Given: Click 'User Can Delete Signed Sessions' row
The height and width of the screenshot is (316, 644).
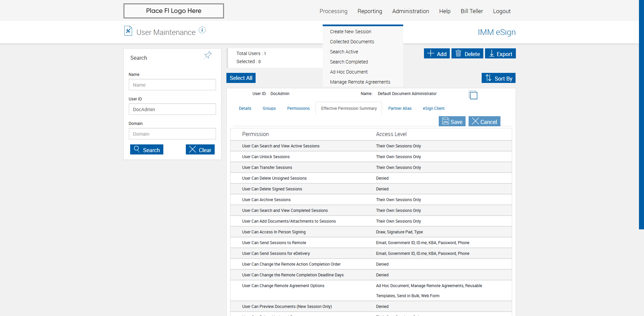Looking at the screenshot, I should click(371, 189).
